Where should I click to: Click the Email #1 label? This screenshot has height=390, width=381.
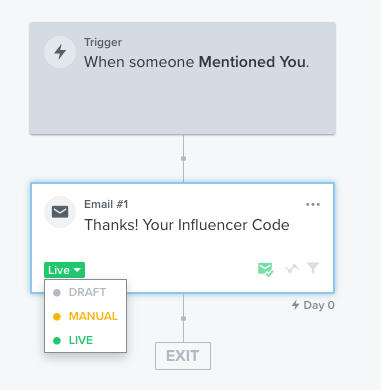106,204
